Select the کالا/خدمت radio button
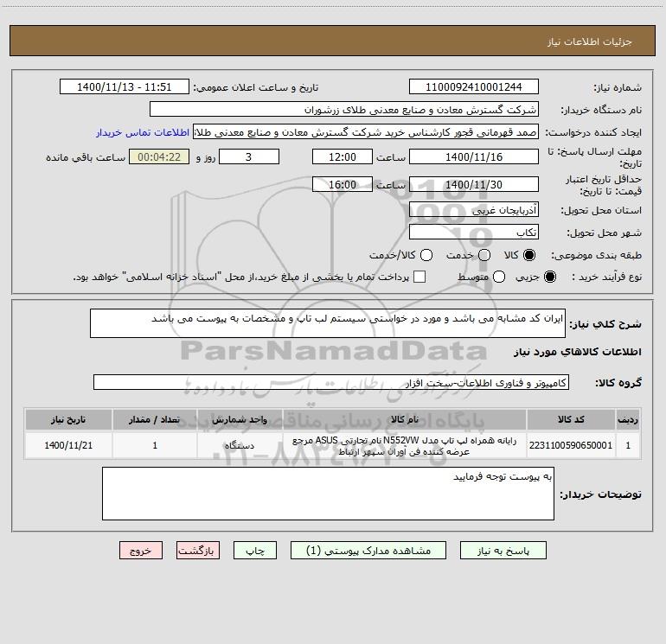 (x=426, y=255)
